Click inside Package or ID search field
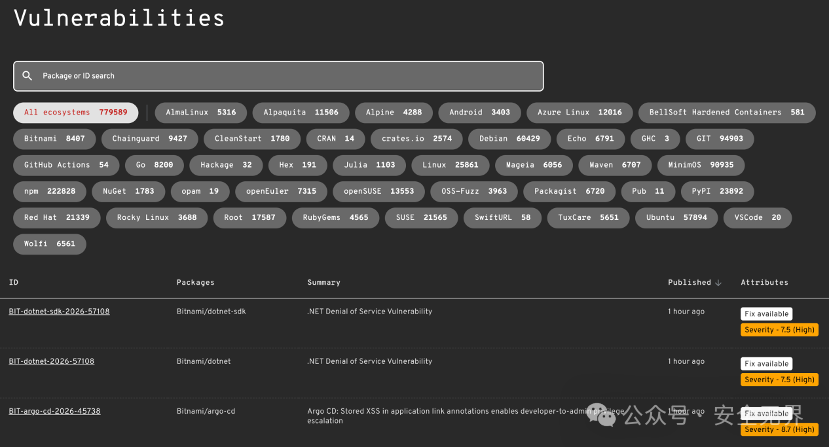The height and width of the screenshot is (448, 830). (x=278, y=76)
